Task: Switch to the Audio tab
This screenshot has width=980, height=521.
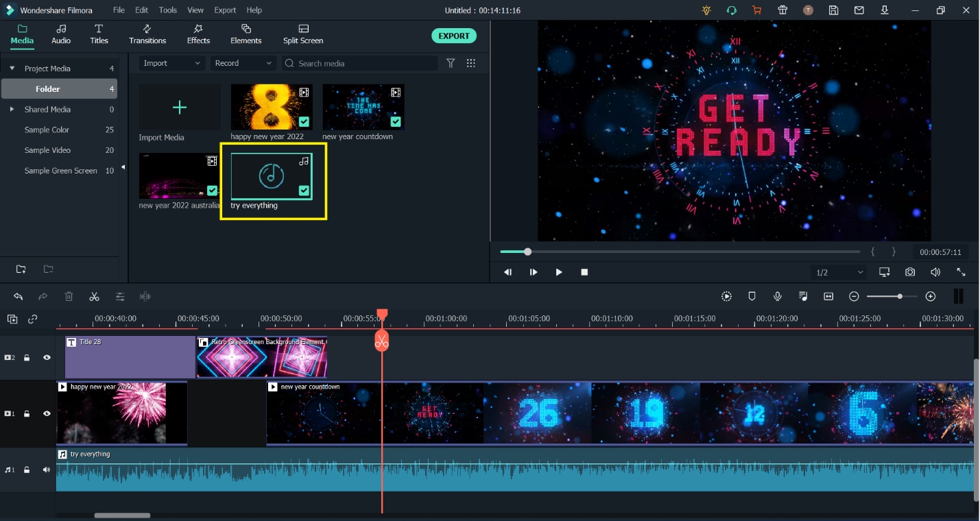Action: [61, 34]
